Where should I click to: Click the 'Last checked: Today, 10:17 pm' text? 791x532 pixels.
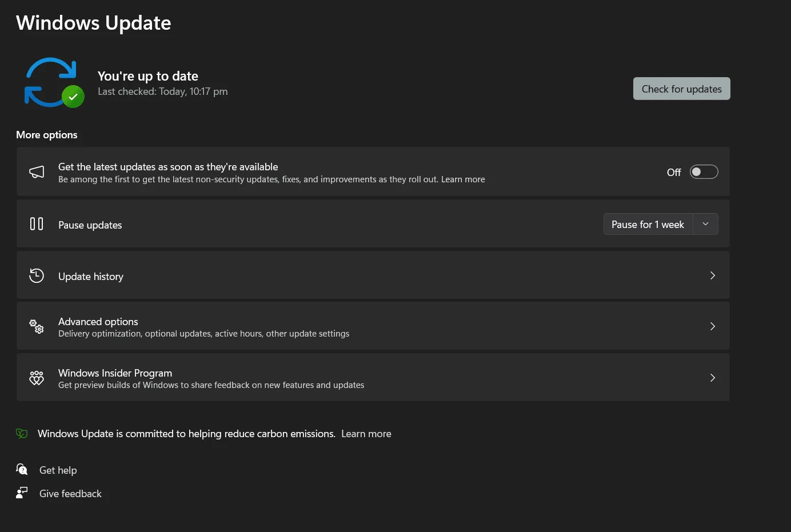pos(163,91)
